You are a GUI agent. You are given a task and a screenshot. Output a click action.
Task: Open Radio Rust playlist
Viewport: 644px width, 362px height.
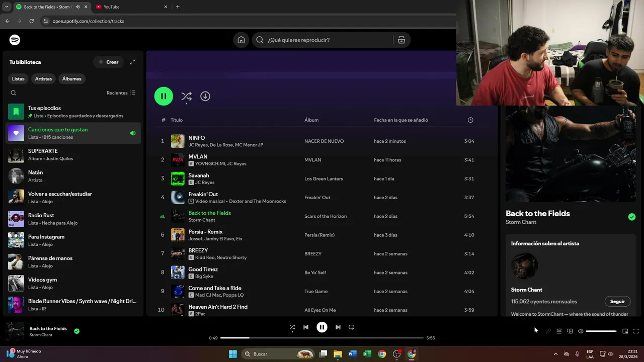[73, 219]
